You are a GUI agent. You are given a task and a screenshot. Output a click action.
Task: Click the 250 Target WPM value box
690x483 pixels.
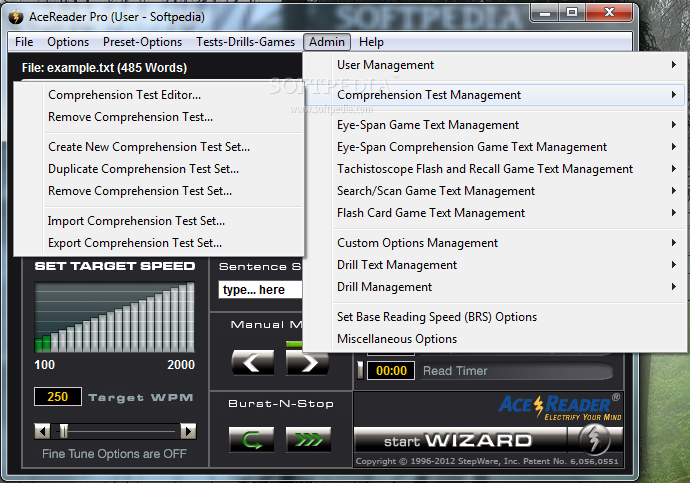pyautogui.click(x=58, y=397)
